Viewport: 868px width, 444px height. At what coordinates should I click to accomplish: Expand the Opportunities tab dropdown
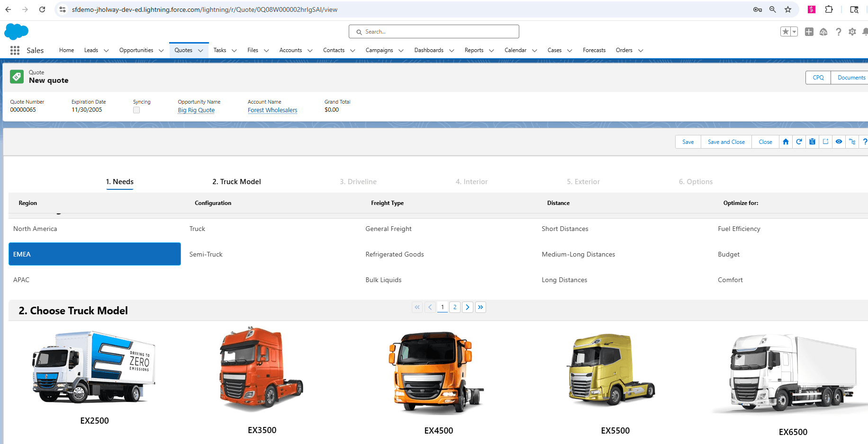161,51
